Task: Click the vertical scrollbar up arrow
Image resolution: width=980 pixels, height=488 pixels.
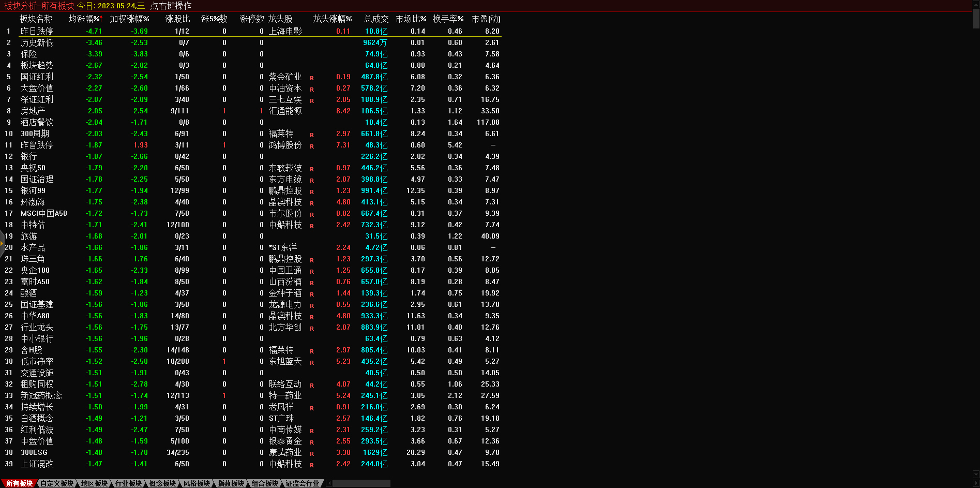Action: (976, 4)
